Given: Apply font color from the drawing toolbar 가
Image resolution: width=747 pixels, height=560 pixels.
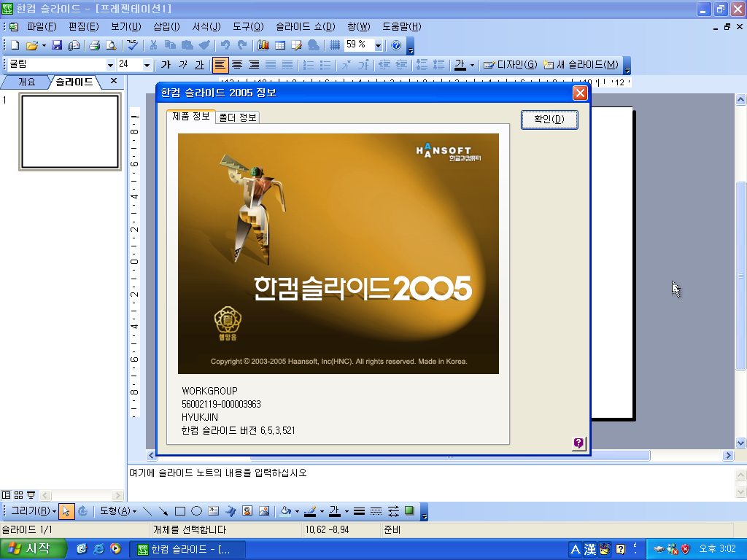Looking at the screenshot, I should pos(335,511).
